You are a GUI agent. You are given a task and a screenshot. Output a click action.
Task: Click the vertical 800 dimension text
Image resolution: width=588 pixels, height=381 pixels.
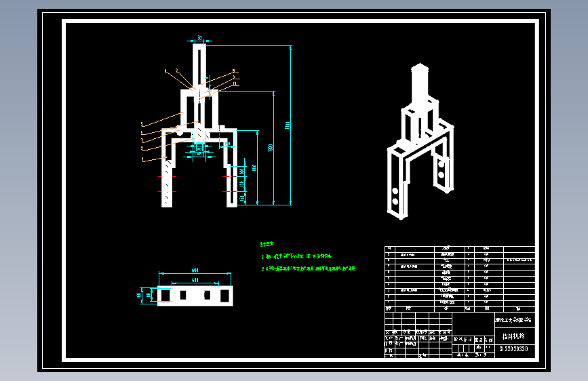point(254,167)
